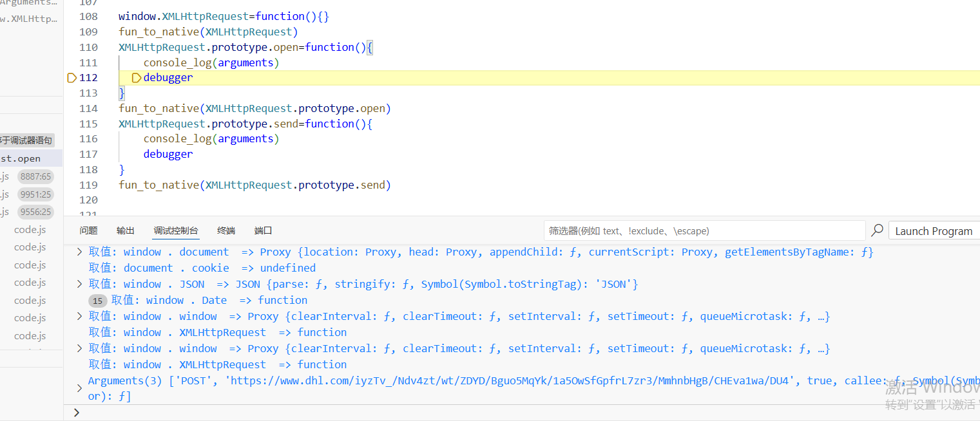This screenshot has width=980, height=421.
Task: Select the st.open call stack frame
Action: 21,158
